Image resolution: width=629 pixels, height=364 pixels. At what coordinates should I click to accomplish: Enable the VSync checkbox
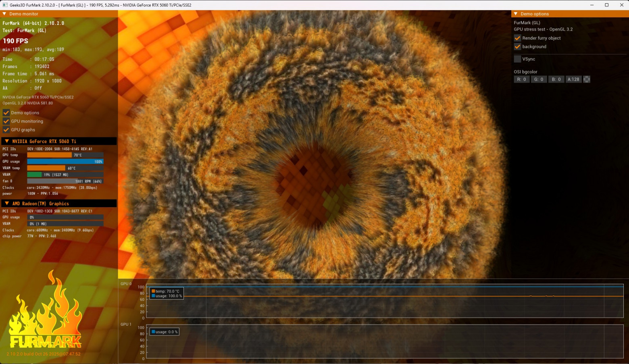coord(517,59)
